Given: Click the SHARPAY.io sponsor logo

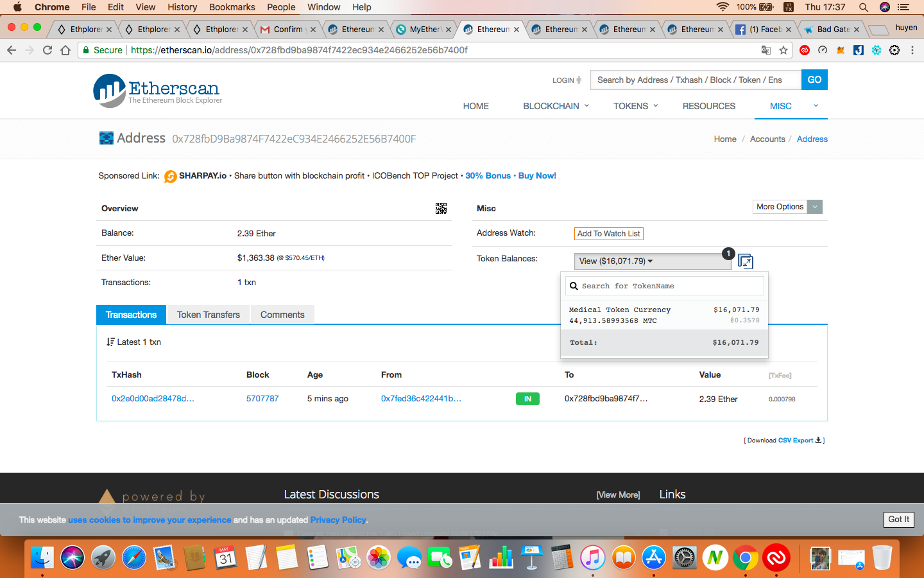Looking at the screenshot, I should pyautogui.click(x=171, y=176).
